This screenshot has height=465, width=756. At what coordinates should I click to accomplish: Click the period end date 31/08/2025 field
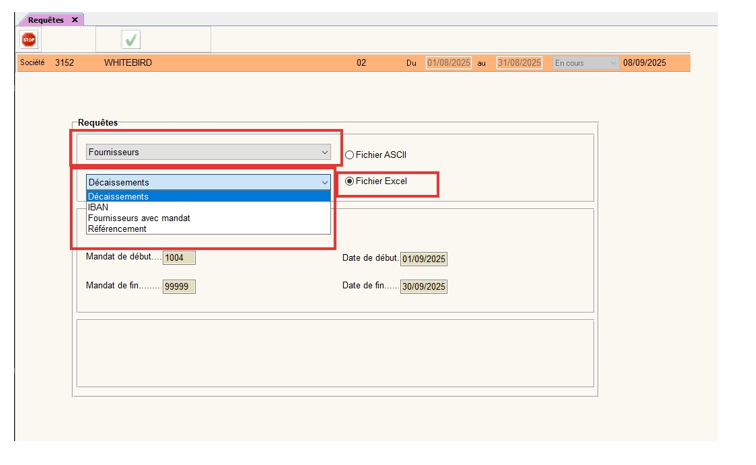point(519,63)
